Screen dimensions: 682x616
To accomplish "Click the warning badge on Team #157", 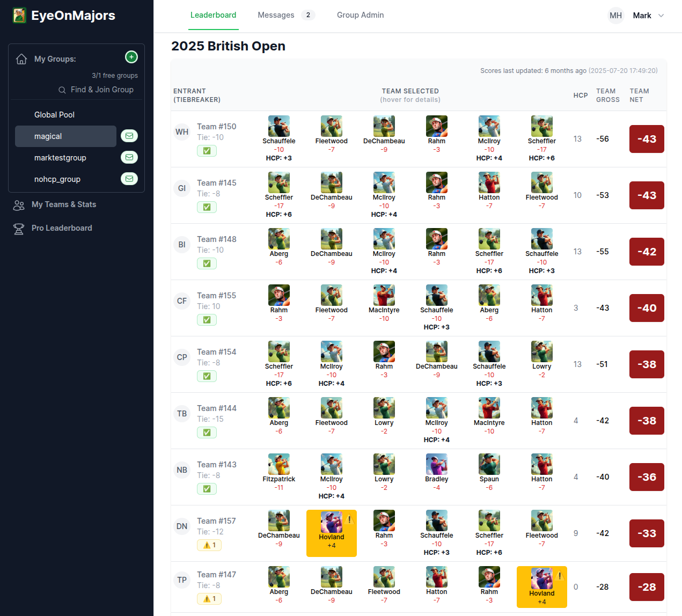I will (x=209, y=545).
